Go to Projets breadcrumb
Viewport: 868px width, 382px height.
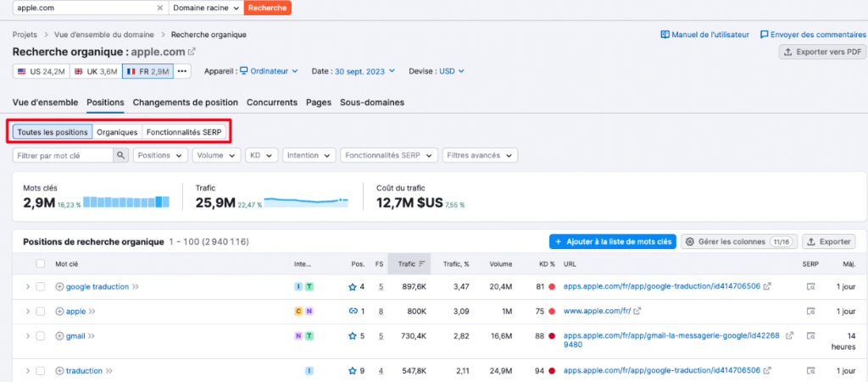(25, 34)
